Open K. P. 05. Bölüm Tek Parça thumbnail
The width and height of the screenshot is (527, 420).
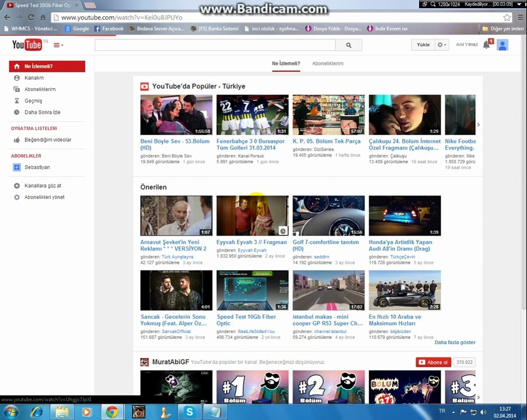pyautogui.click(x=329, y=114)
